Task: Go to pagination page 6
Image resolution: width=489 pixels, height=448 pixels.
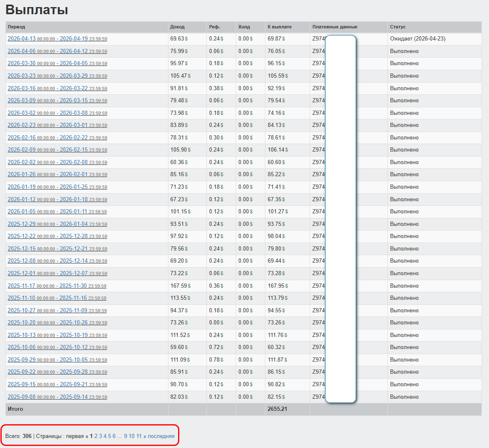Action: (x=114, y=436)
